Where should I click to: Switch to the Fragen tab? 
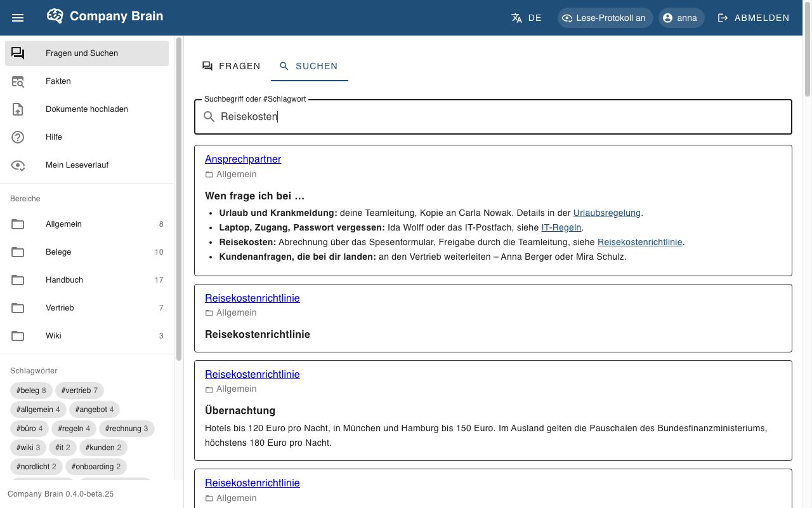(231, 66)
